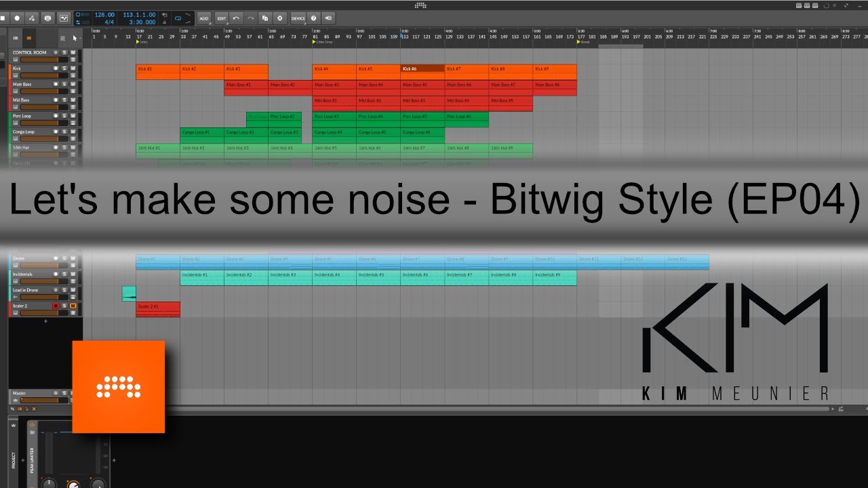868x488 pixels.
Task: Click the Delete (x) icon in toolbar
Action: coord(279,18)
